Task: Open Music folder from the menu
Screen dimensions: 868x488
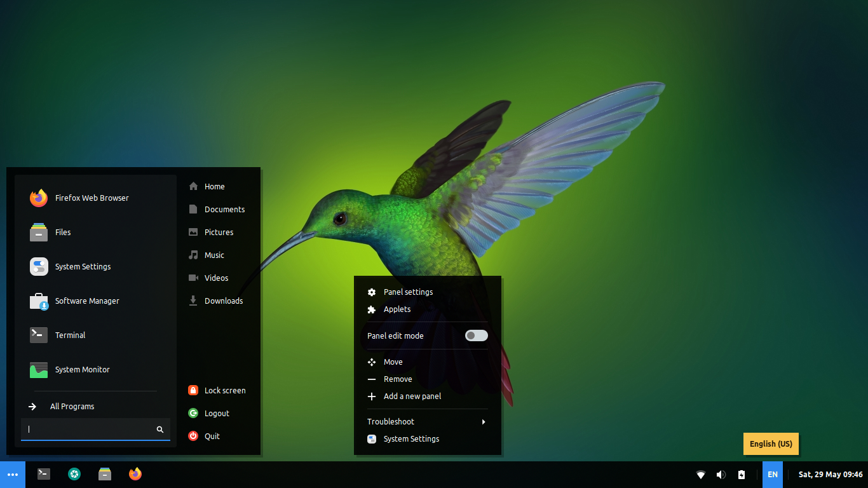Action: [219, 255]
